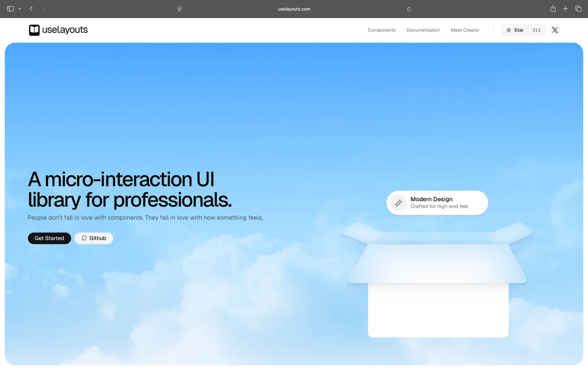Open the page settings icon in the address bar
588x368 pixels.
[180, 9]
